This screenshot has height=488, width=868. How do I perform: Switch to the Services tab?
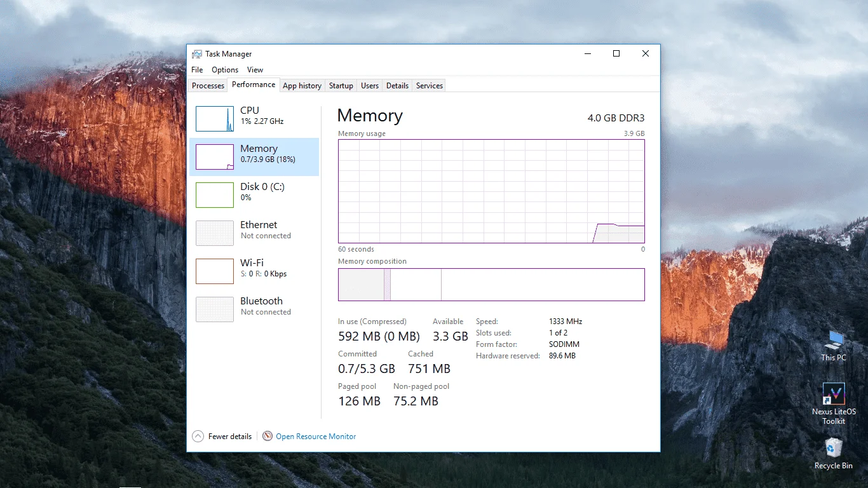pyautogui.click(x=430, y=86)
